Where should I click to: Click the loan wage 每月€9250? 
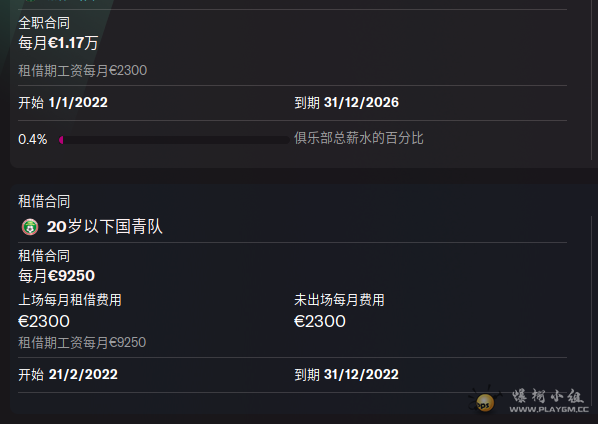[x=56, y=276]
